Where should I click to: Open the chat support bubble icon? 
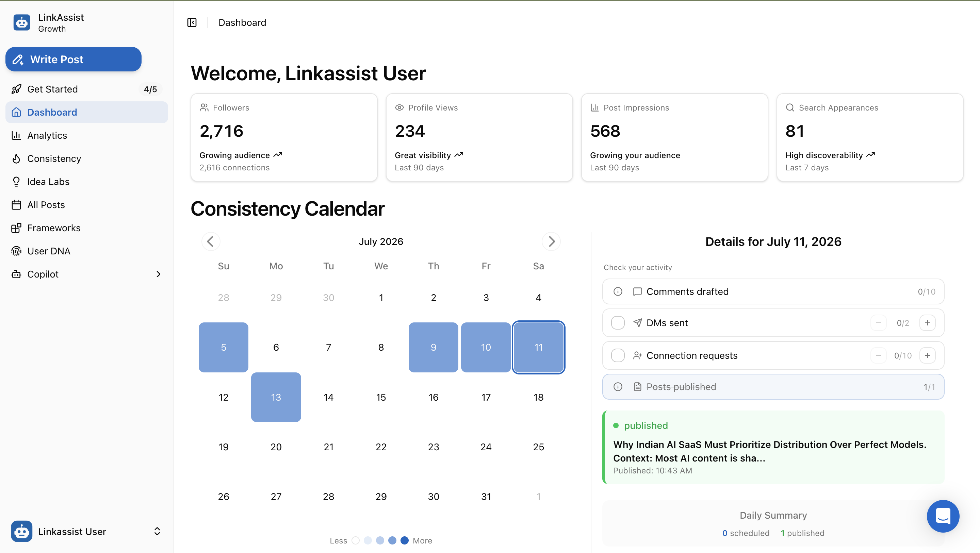tap(943, 516)
